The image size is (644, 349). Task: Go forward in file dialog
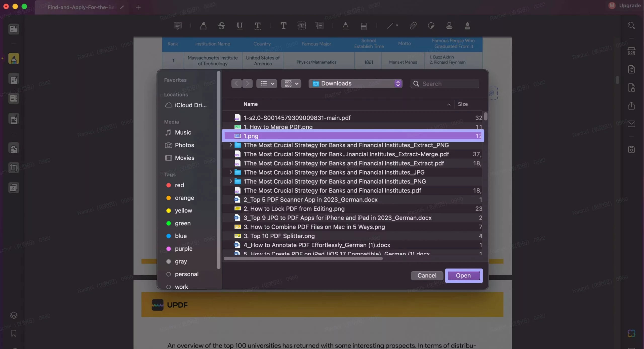(247, 83)
